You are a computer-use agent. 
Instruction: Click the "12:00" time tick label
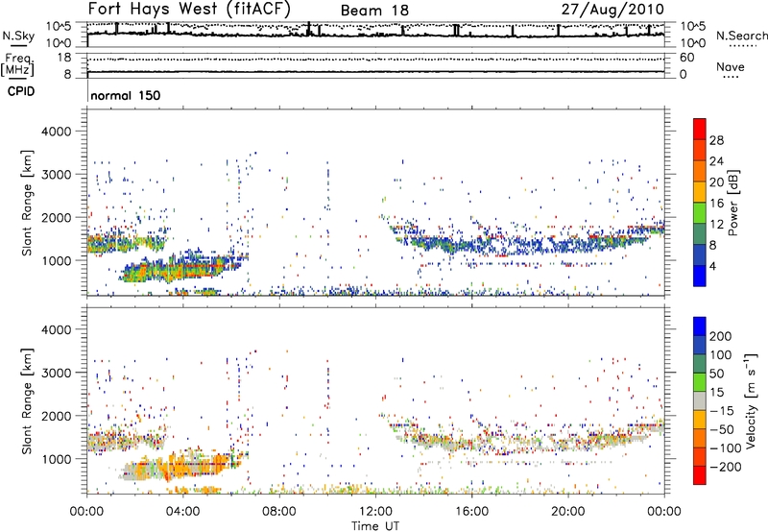(375, 511)
